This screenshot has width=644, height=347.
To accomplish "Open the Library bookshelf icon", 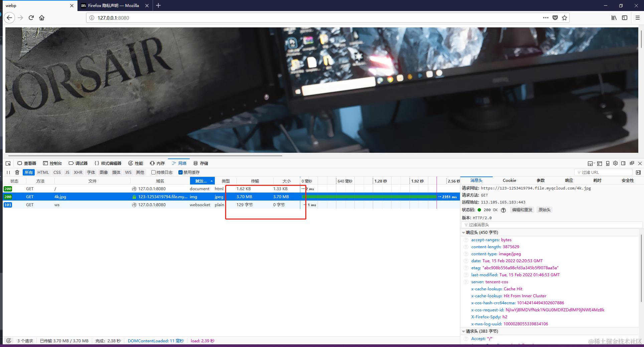I will pyautogui.click(x=614, y=18).
